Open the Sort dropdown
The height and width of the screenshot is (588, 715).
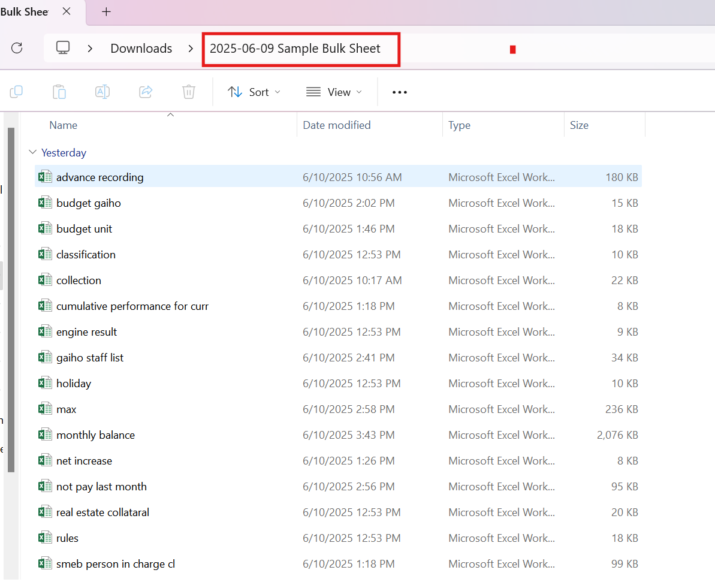(254, 92)
